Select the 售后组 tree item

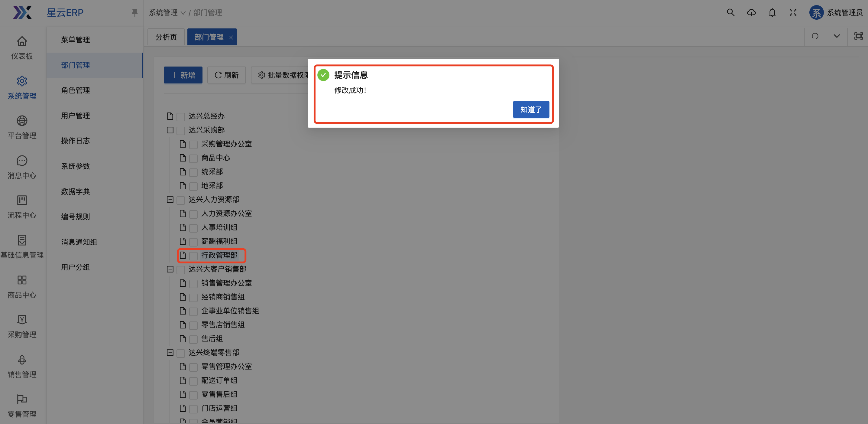[212, 339]
